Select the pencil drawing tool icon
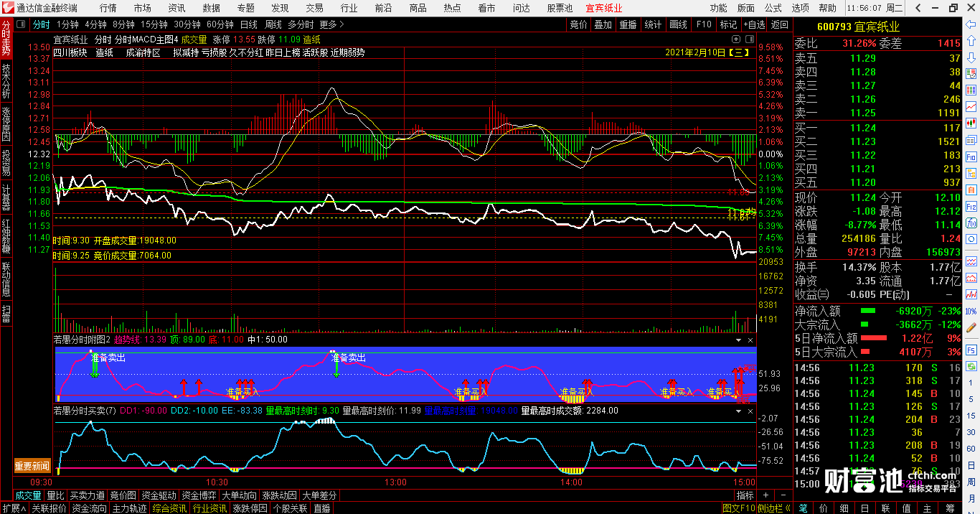 point(971,327)
